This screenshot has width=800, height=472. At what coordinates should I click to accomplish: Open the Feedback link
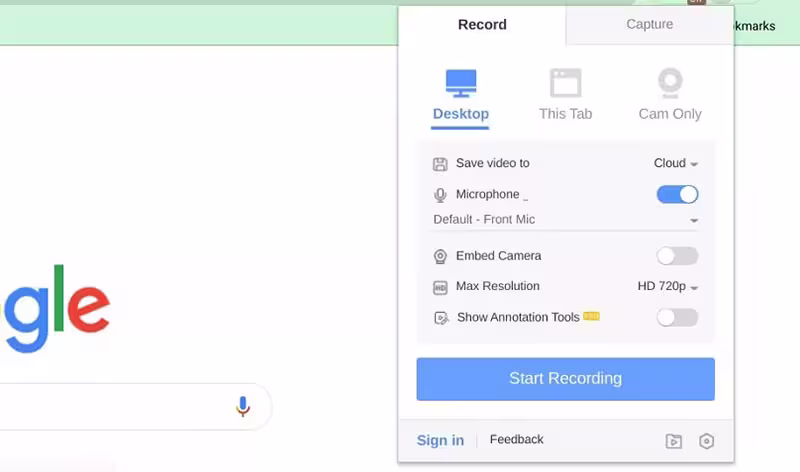coord(516,439)
